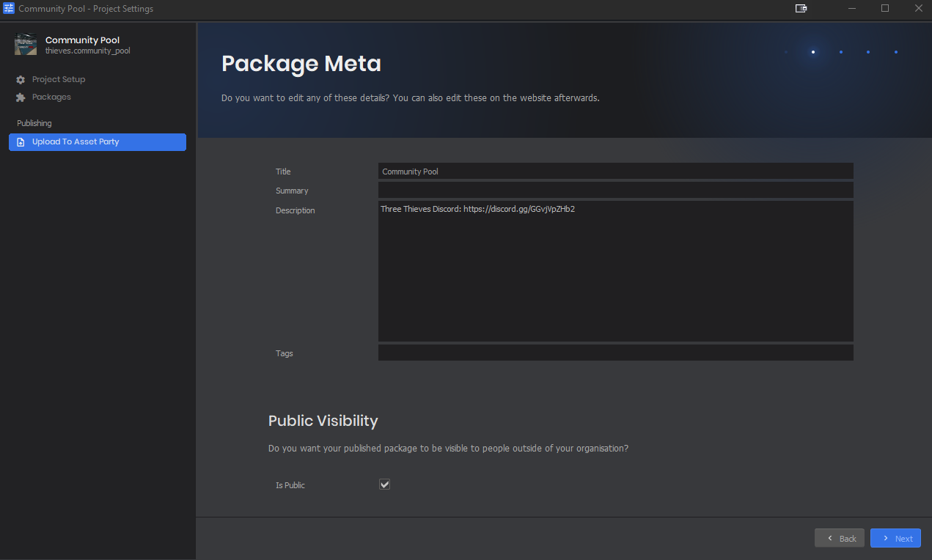Viewport: 932px width, 560px height.
Task: Proceed with the Next button
Action: point(895,538)
